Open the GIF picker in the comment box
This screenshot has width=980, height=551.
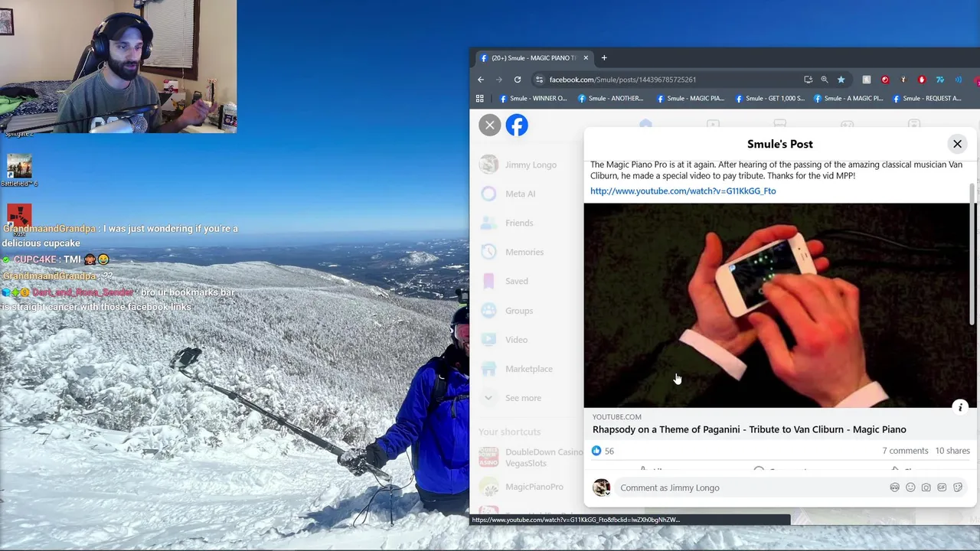942,487
